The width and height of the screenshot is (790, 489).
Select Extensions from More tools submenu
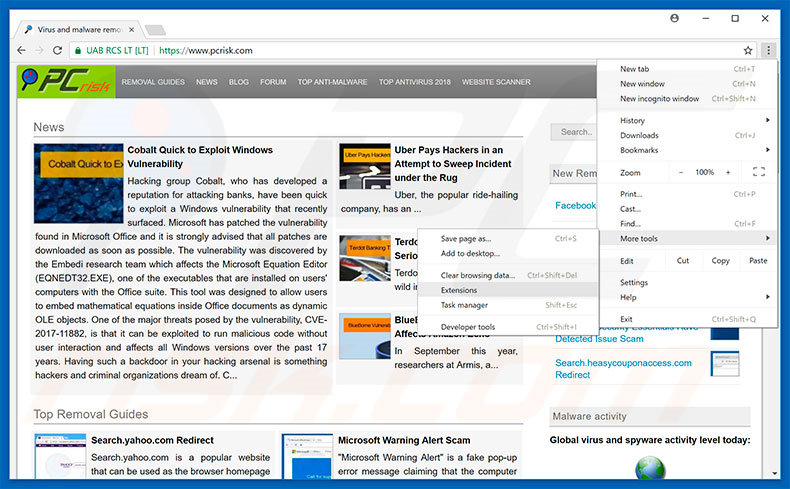[459, 290]
